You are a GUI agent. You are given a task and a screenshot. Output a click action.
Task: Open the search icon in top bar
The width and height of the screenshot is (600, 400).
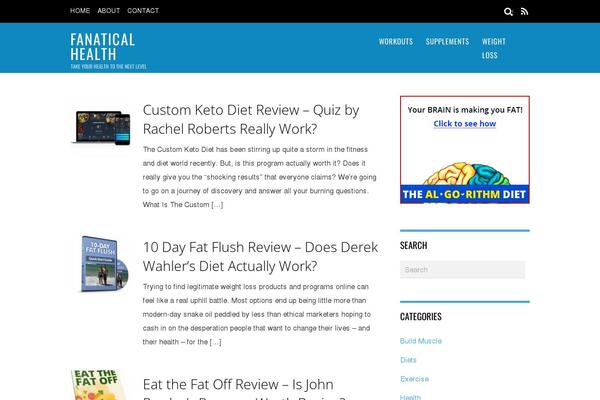[508, 11]
